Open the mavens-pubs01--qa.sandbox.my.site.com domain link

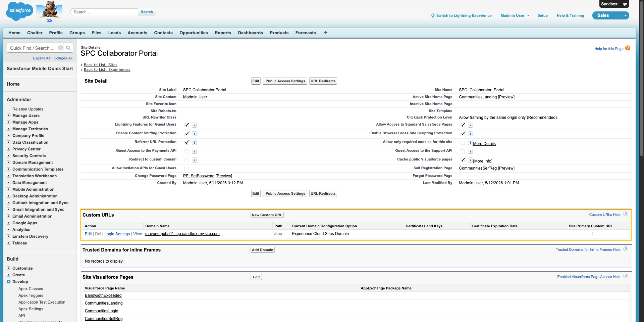(x=182, y=234)
